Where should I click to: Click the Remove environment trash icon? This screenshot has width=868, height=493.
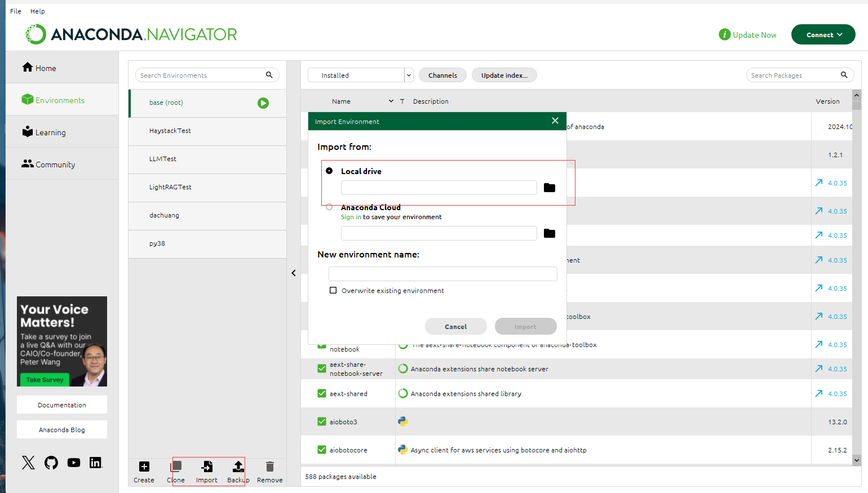(x=269, y=467)
